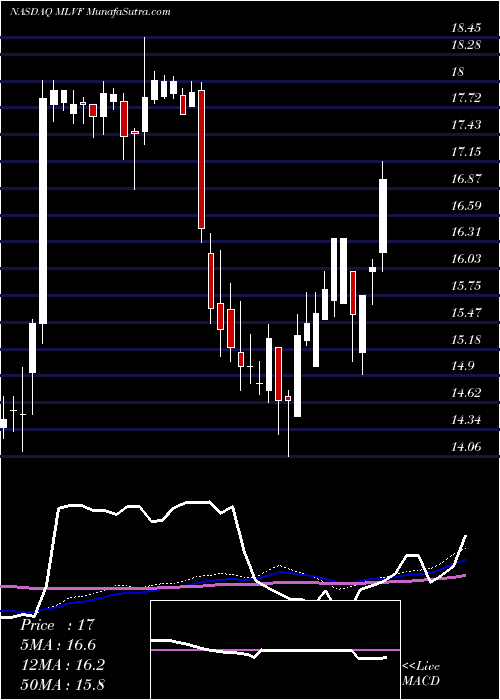
Task: Click the 14.06 price axis label
Action: tap(466, 446)
